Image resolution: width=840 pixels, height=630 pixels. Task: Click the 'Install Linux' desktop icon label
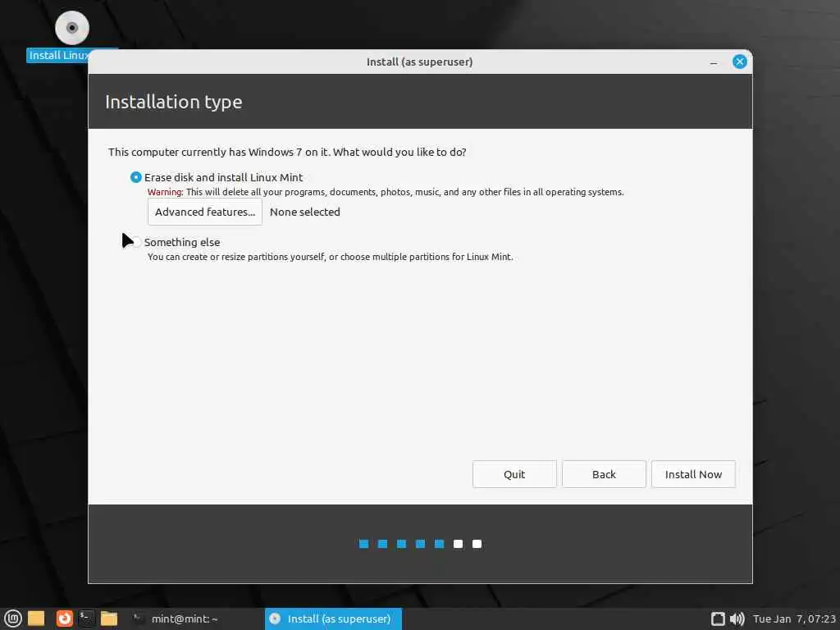click(x=58, y=55)
